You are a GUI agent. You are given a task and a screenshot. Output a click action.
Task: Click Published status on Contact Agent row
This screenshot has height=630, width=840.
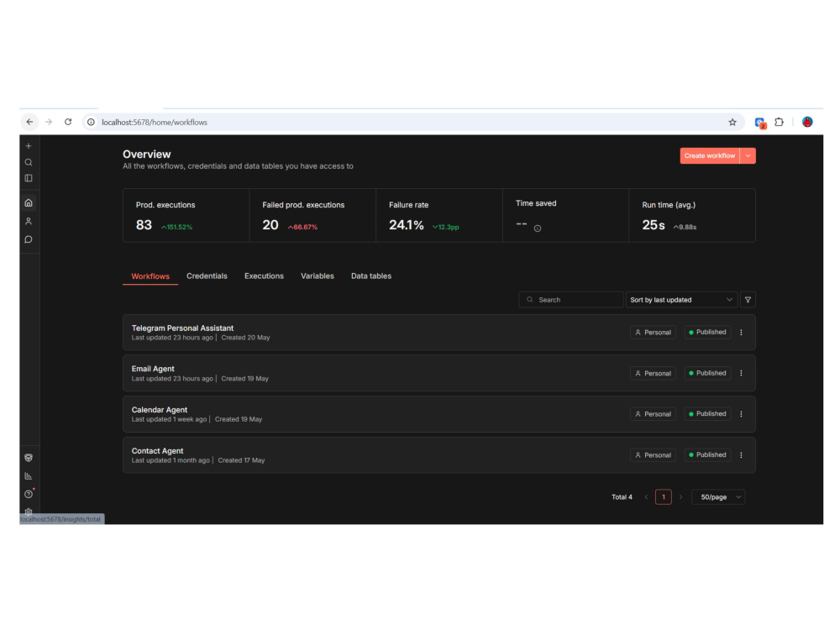(x=707, y=454)
